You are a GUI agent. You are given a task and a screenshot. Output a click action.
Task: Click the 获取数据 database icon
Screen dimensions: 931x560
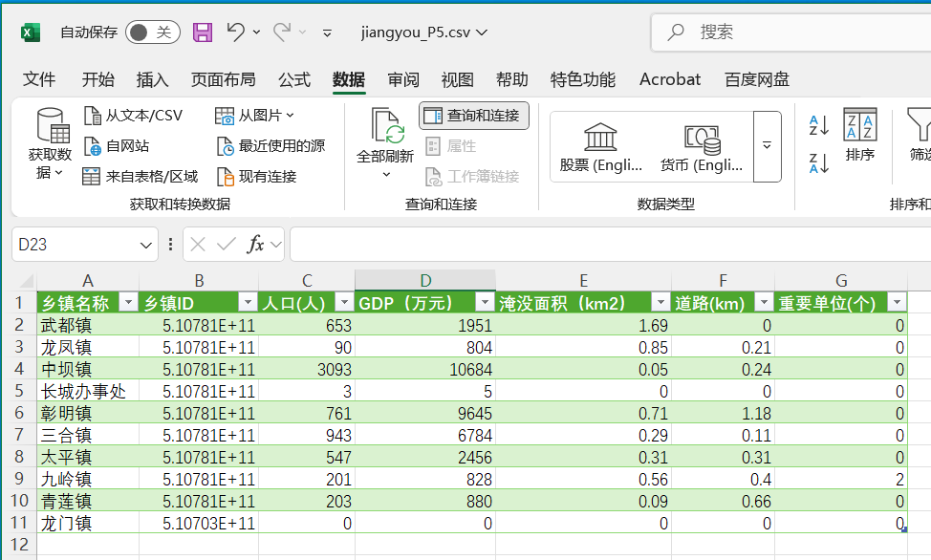pyautogui.click(x=53, y=125)
